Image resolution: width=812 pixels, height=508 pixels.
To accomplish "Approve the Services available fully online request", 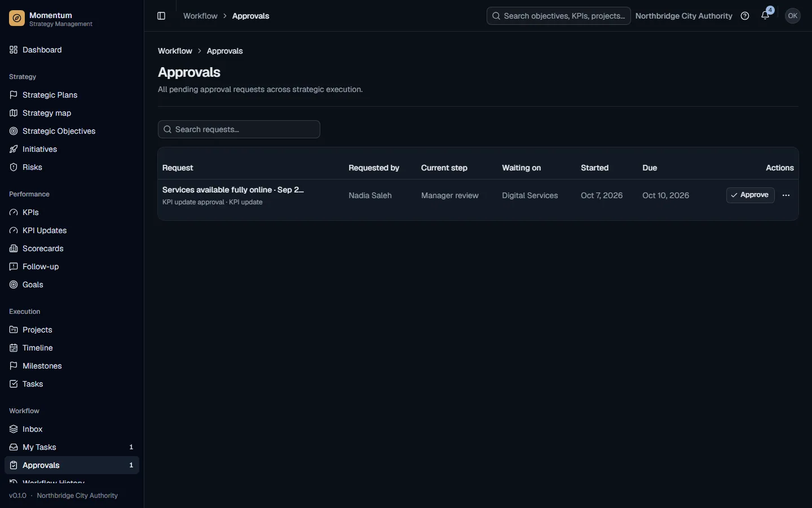I will click(x=750, y=195).
